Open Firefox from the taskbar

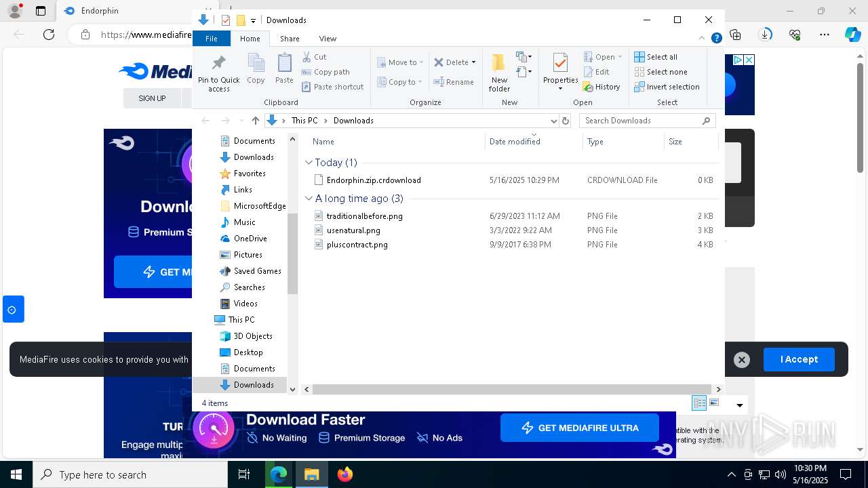(345, 474)
